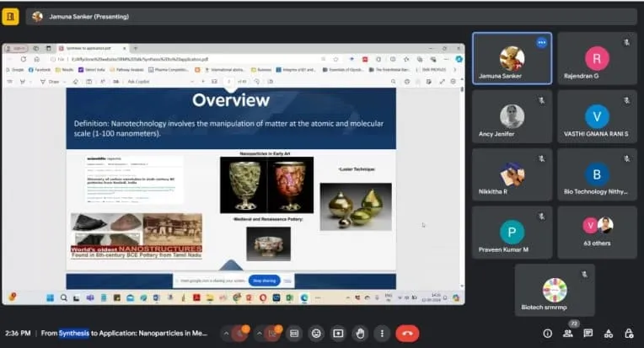Screen dimensions: 644x348
Task: Send an emoji reaction
Action: click(x=316, y=334)
